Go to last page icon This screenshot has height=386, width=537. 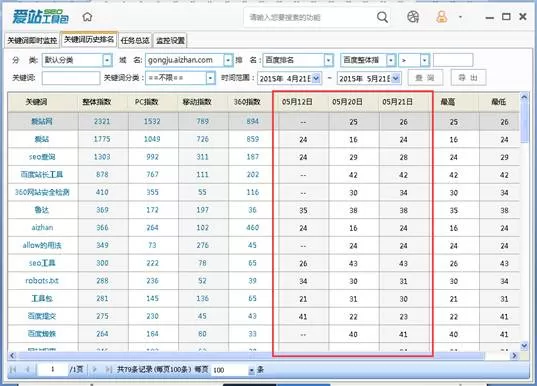click(109, 370)
